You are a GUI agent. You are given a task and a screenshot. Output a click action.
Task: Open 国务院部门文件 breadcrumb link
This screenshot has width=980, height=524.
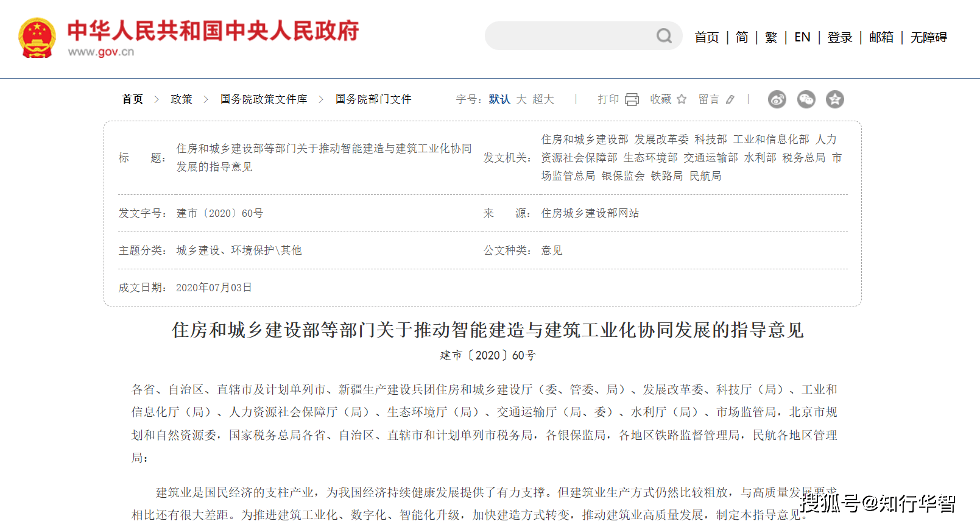tap(373, 99)
